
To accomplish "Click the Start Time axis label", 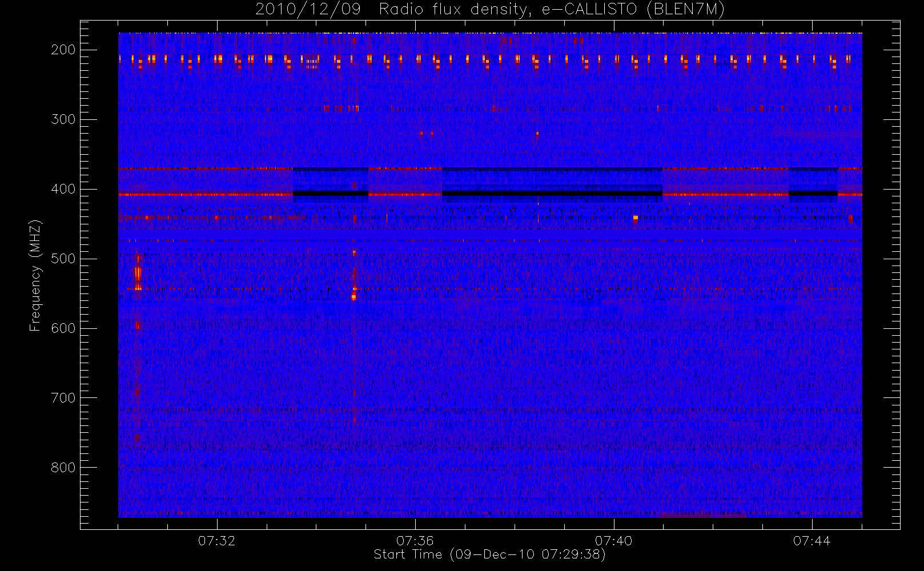I will (490, 554).
